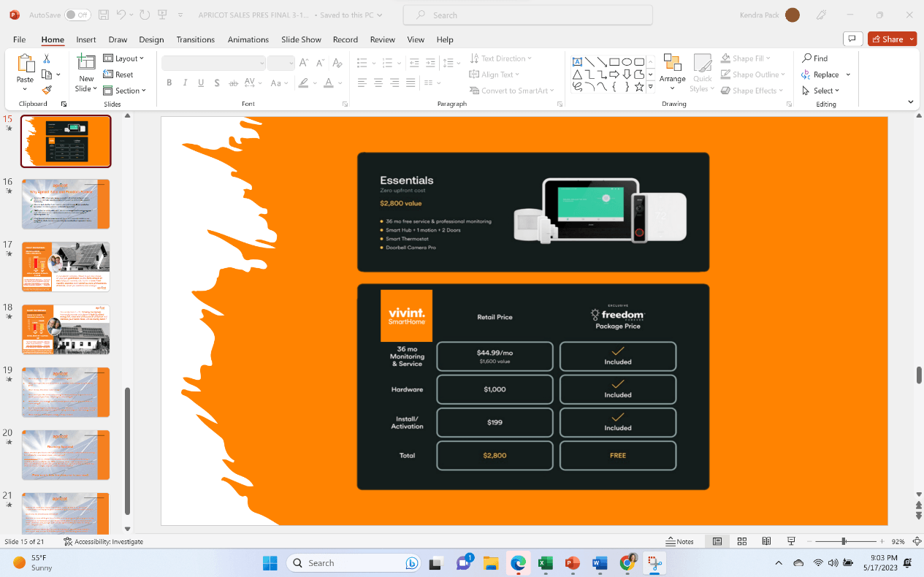Toggle the AutoSave switch
Screen dimensions: 924x577
pyautogui.click(x=77, y=15)
